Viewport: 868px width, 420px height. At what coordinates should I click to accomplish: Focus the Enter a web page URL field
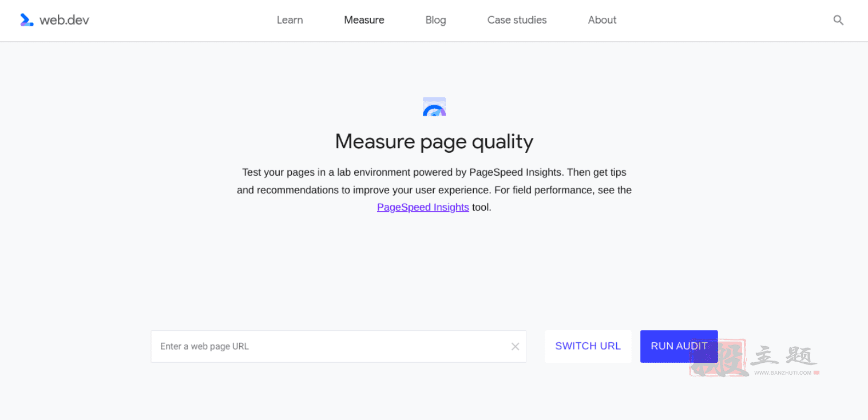(338, 346)
